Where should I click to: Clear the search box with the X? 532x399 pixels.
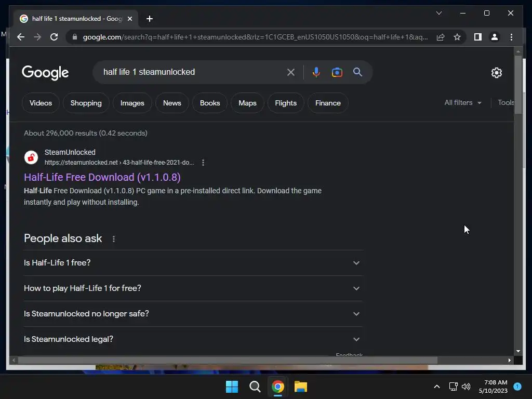[x=291, y=72]
